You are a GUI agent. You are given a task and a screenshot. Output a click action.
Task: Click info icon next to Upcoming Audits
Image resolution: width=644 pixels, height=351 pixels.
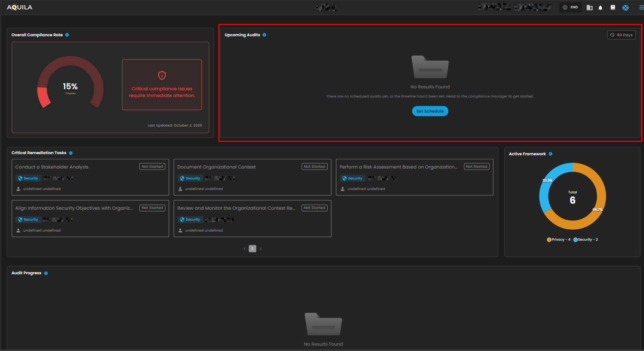pos(264,35)
